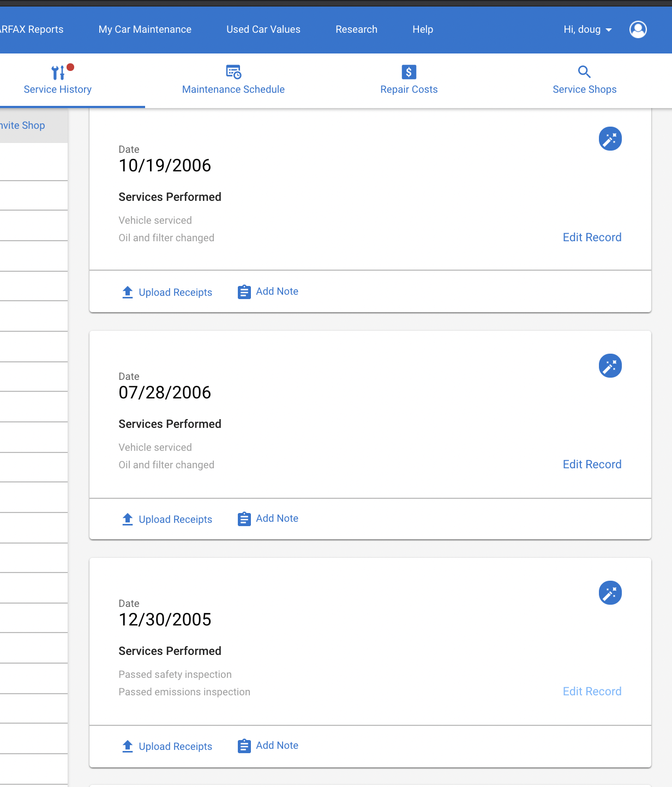Expand the Hi, doug account dropdown
Screen dimensions: 672x787
click(x=587, y=29)
